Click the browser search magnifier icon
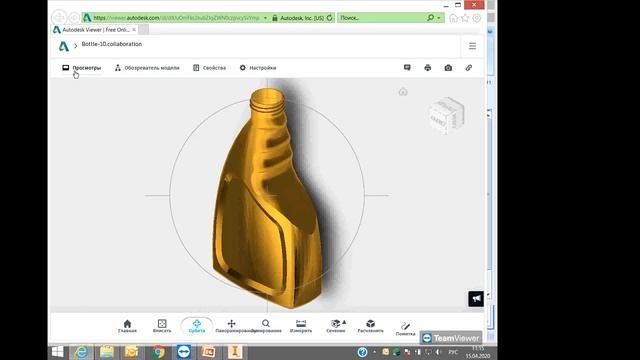The height and width of the screenshot is (360, 640). 431,18
